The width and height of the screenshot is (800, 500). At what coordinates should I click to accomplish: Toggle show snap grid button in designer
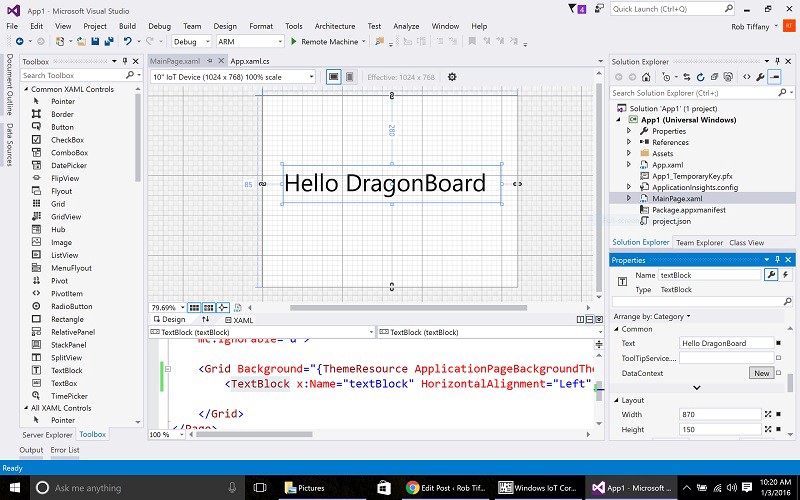pos(195,307)
